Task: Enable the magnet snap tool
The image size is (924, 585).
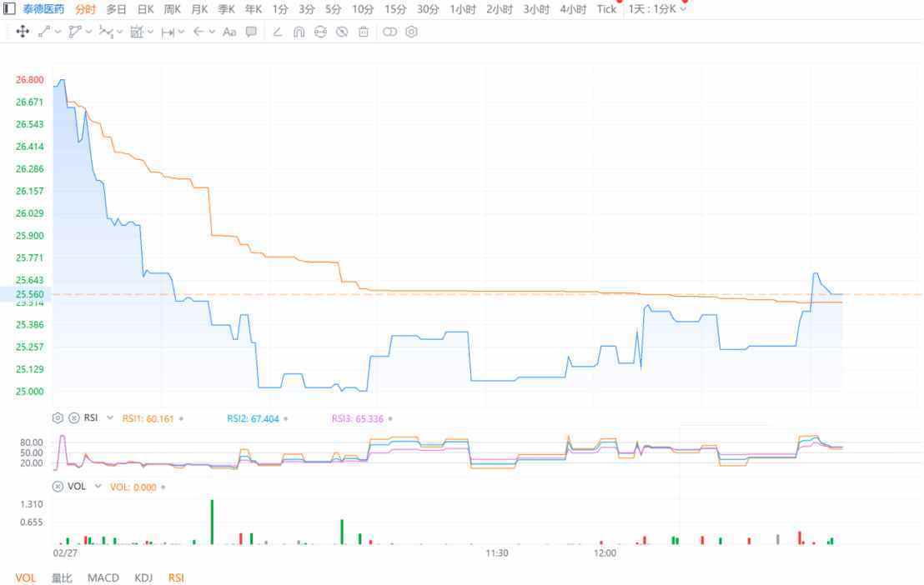Action: pyautogui.click(x=299, y=32)
